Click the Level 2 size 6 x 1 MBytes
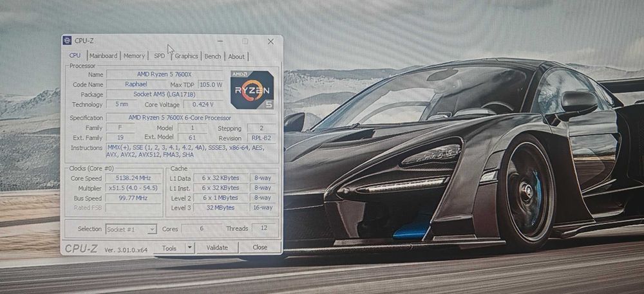The height and width of the screenshot is (294, 644). (221, 198)
